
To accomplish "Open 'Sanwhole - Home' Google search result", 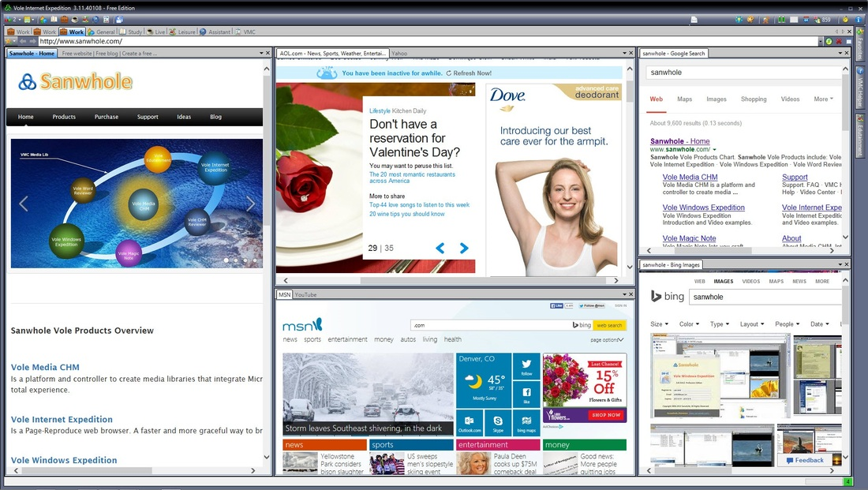I will 679,141.
